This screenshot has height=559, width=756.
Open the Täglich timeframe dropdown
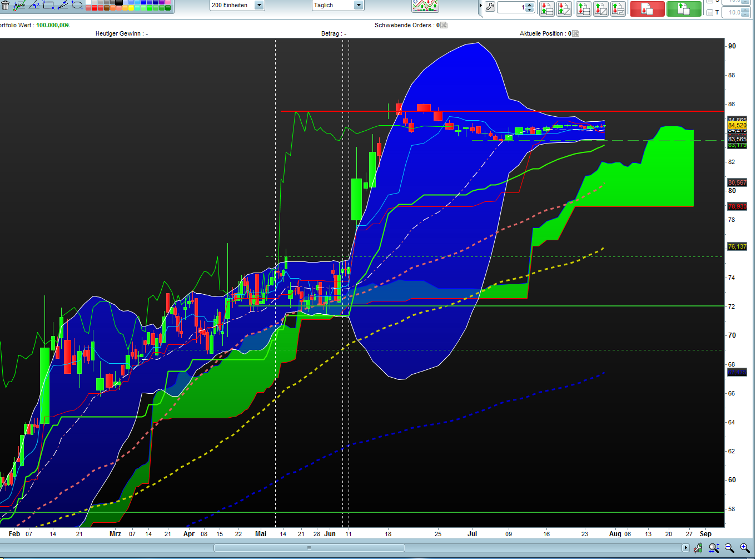(x=359, y=5)
